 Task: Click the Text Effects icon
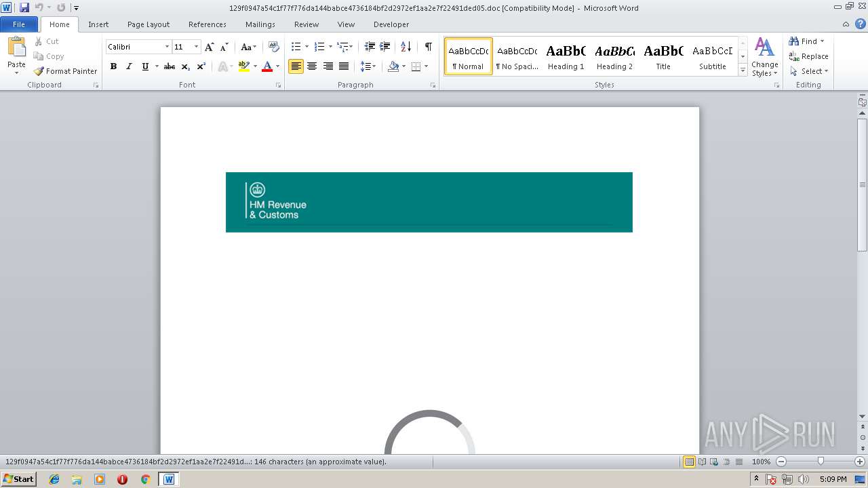(x=222, y=66)
